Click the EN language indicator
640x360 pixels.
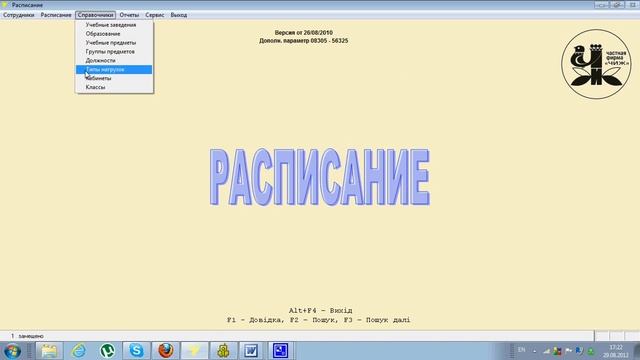[x=522, y=350]
